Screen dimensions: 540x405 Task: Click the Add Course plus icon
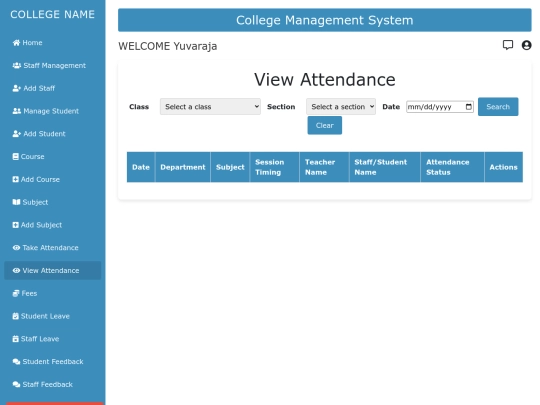[15, 179]
